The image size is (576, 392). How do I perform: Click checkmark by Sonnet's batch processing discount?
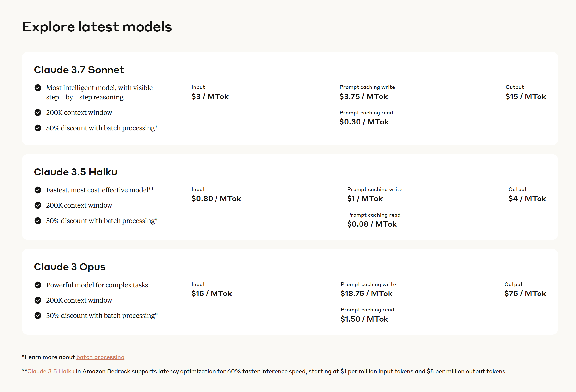(38, 128)
